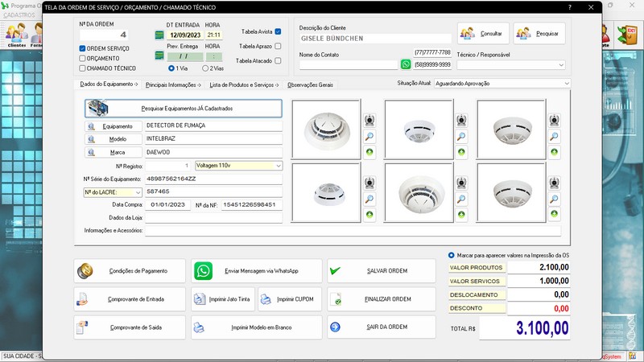
Task: Uncheck the Tabela Avista checkbox
Action: coord(278,31)
